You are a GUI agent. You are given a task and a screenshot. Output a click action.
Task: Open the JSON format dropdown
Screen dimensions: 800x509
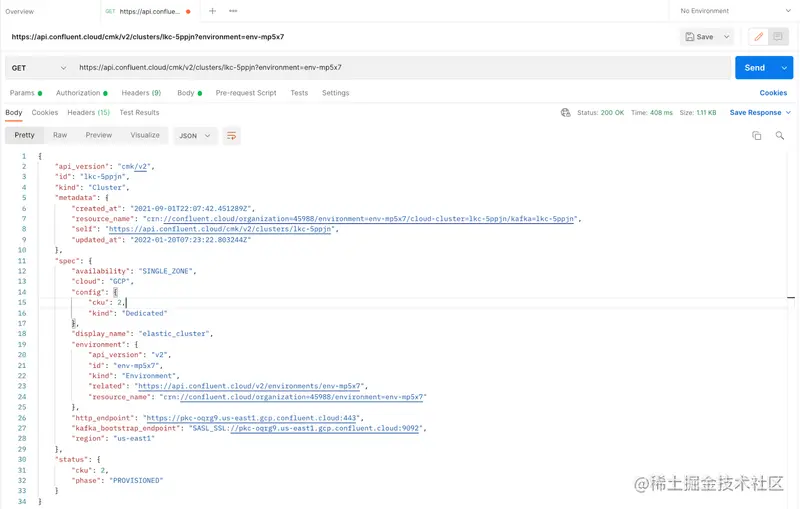pyautogui.click(x=195, y=136)
